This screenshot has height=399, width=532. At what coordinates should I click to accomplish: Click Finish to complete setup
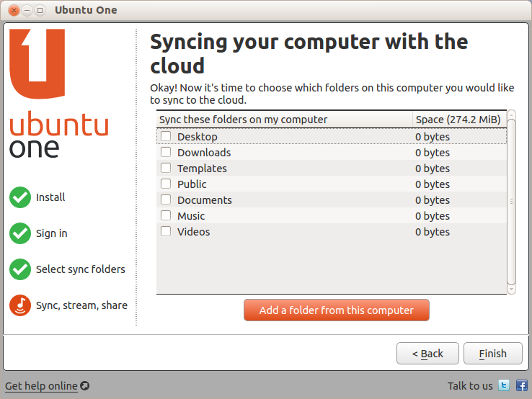tap(492, 354)
